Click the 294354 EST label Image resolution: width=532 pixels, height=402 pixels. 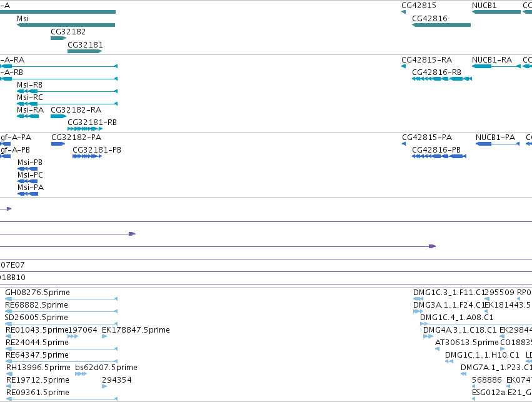click(117, 380)
